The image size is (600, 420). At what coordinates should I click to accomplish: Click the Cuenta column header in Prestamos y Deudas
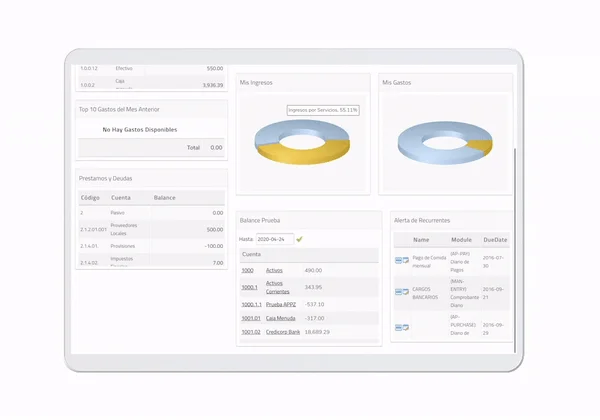pyautogui.click(x=121, y=198)
